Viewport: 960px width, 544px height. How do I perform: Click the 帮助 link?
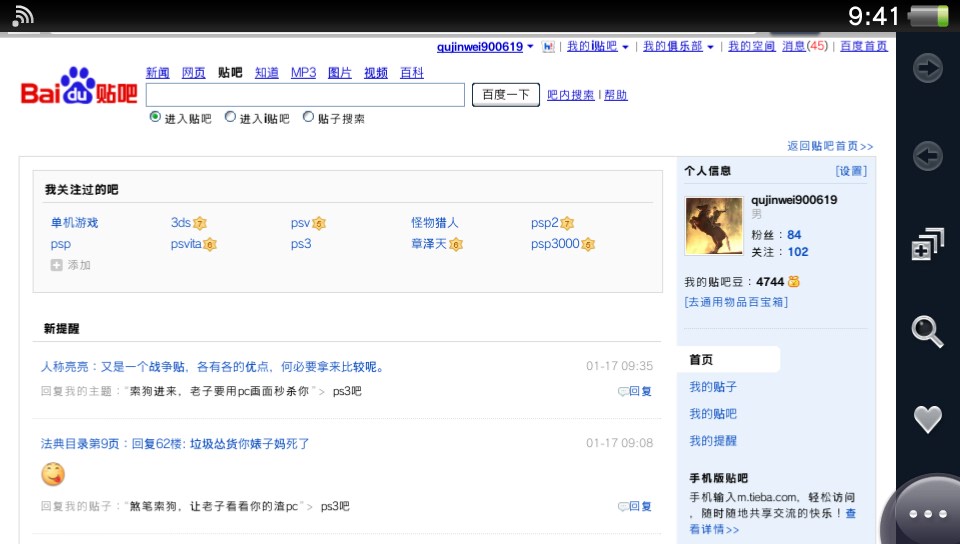tap(615, 95)
